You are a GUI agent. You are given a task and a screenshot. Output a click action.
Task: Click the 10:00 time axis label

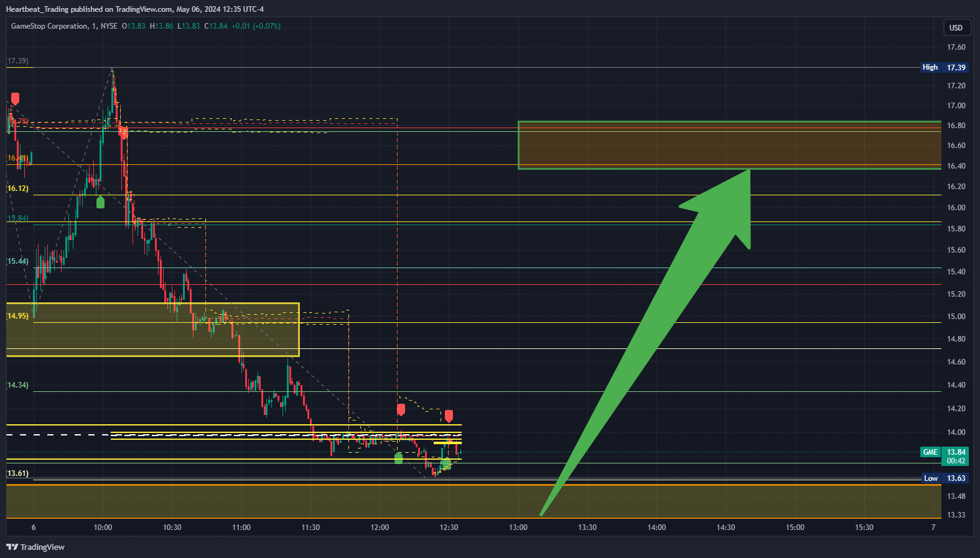coord(103,528)
